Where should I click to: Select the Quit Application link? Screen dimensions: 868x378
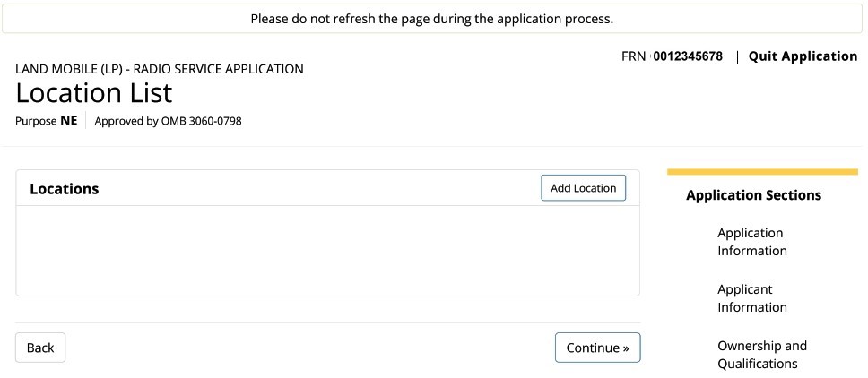[803, 56]
